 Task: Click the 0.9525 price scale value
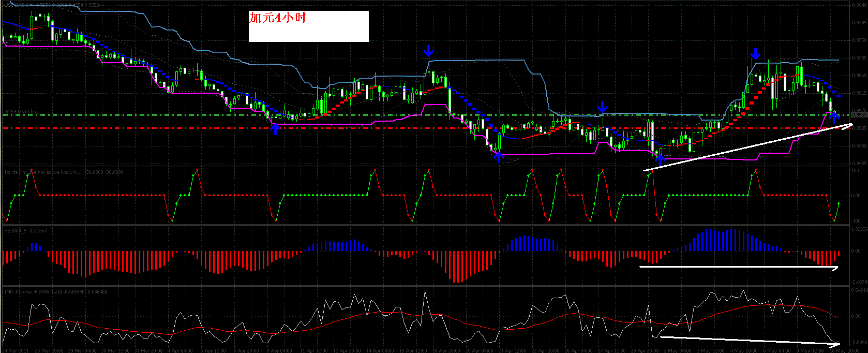point(859,128)
